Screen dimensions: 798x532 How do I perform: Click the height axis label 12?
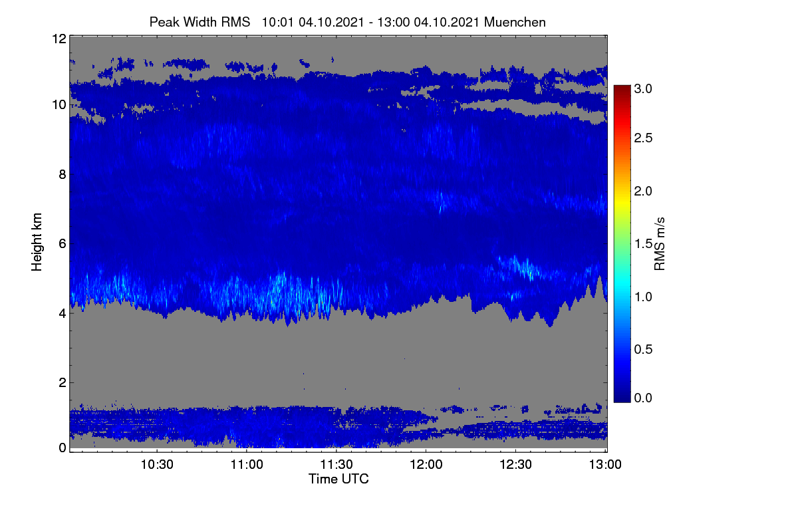59,39
